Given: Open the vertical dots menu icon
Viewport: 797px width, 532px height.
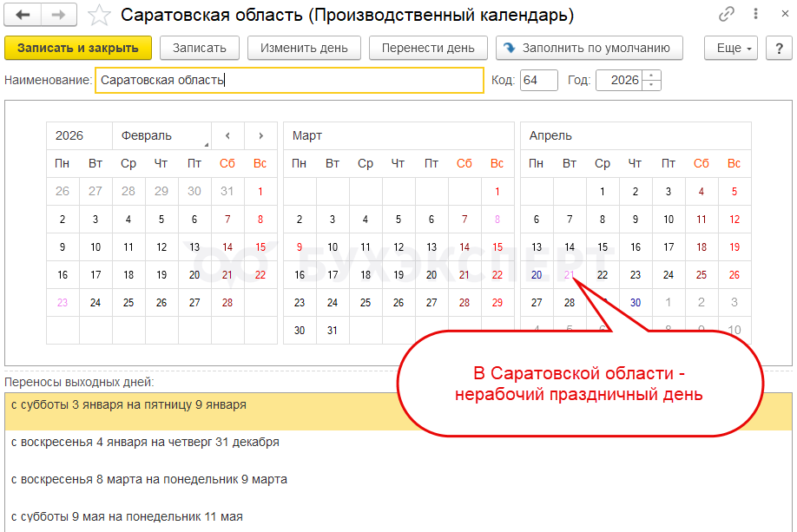Looking at the screenshot, I should (752, 15).
